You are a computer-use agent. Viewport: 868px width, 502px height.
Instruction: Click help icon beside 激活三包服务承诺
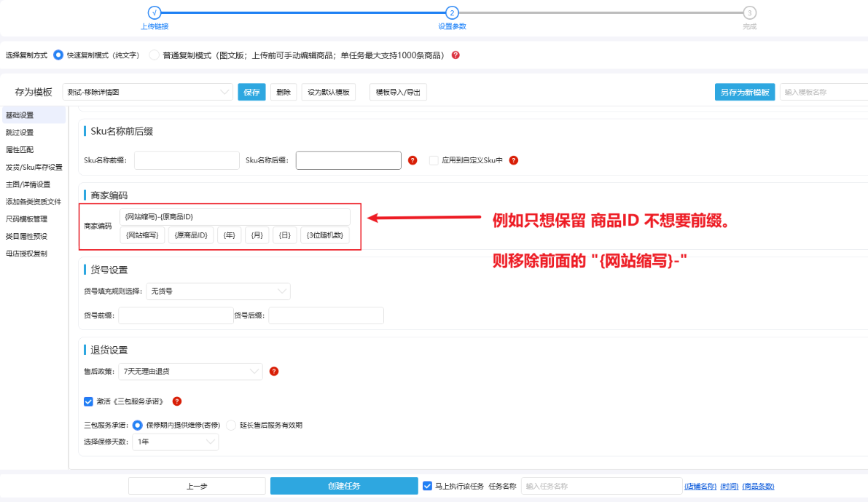(x=177, y=401)
